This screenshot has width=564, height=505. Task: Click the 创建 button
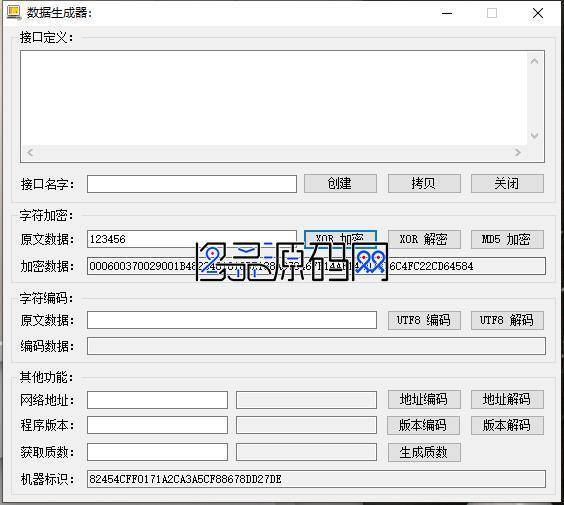pos(340,183)
